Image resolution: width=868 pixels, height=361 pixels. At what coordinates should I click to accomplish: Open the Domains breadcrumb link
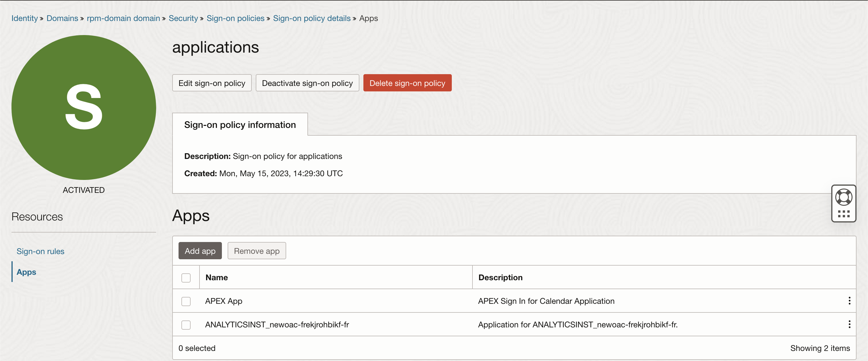[62, 18]
